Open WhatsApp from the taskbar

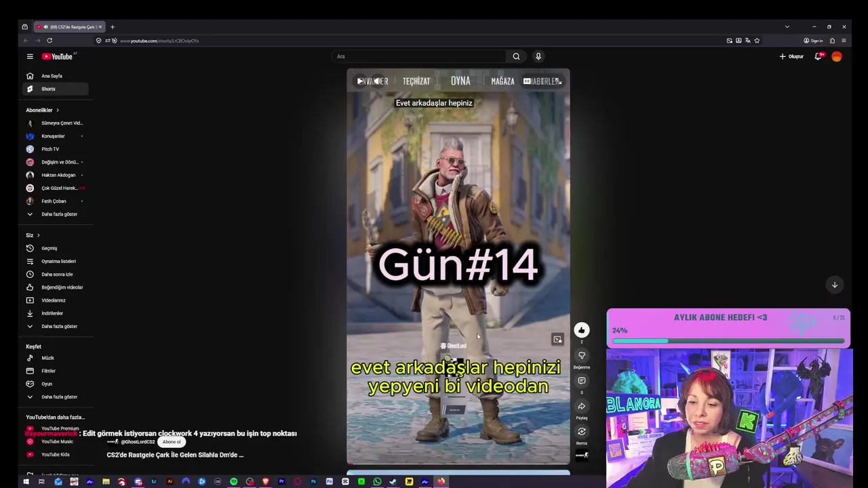point(377,482)
